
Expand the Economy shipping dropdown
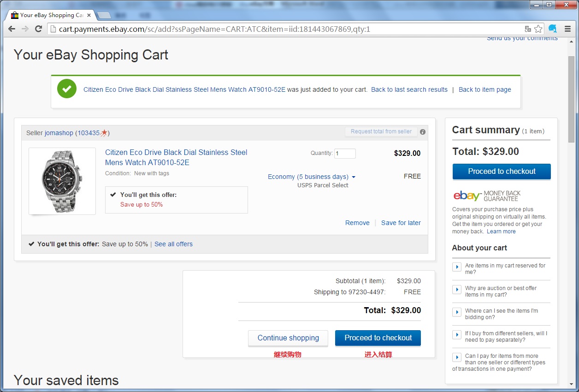(354, 177)
